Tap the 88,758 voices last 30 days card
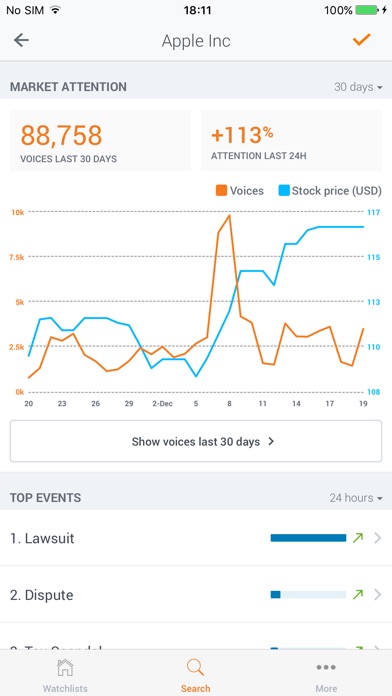392x696 pixels. pyautogui.click(x=100, y=140)
